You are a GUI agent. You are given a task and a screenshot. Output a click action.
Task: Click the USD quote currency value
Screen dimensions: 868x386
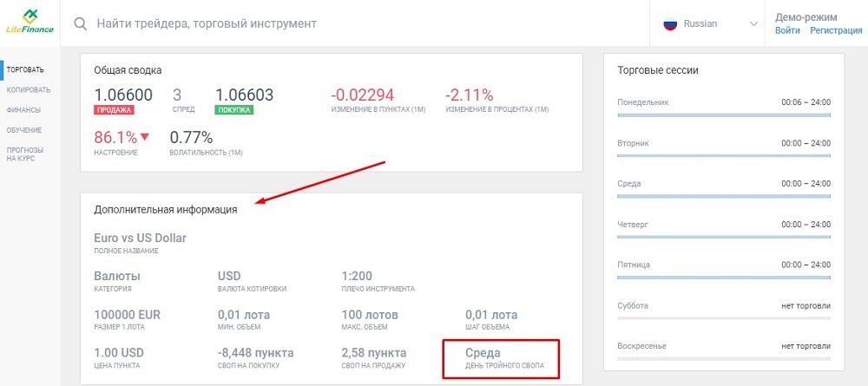(229, 275)
